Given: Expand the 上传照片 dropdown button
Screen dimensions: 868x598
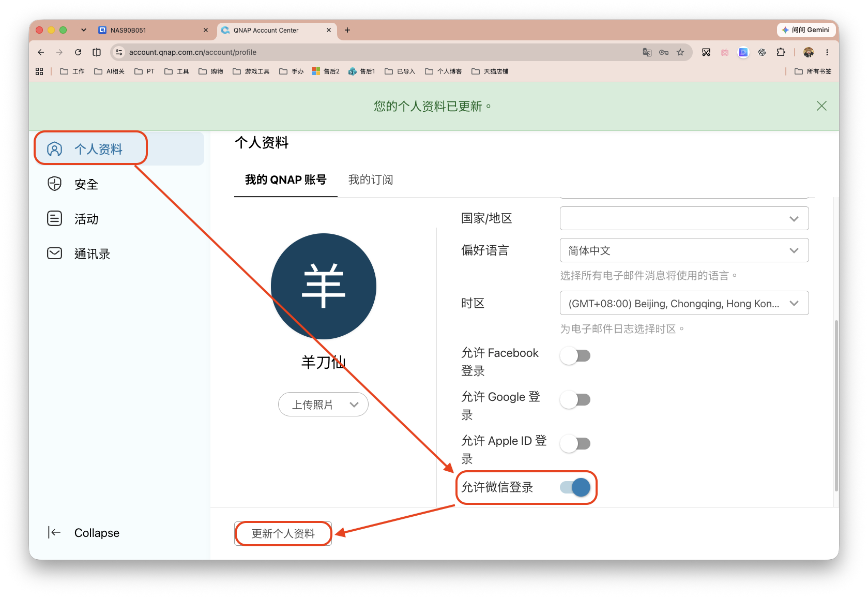Looking at the screenshot, I should pyautogui.click(x=323, y=405).
